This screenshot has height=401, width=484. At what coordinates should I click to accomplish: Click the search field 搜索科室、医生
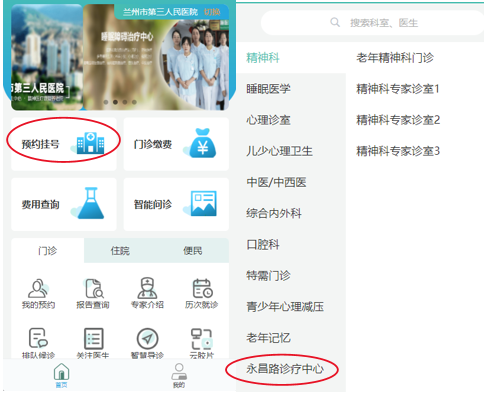click(x=372, y=23)
